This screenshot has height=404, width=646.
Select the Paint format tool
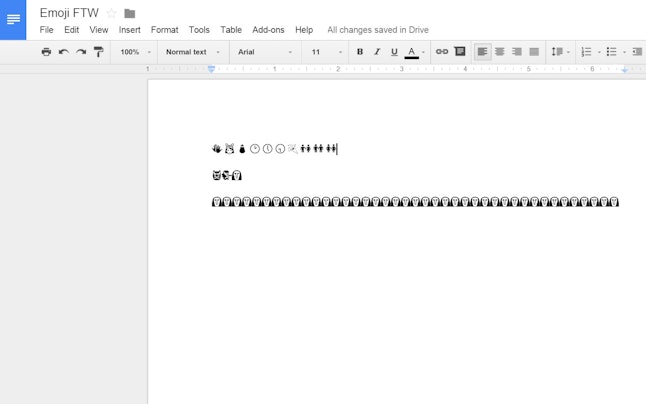click(98, 52)
